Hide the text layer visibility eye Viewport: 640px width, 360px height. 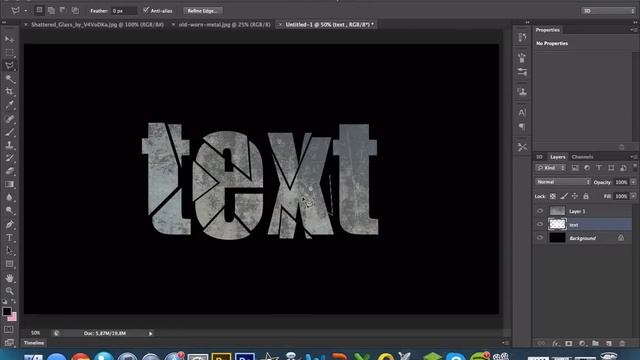click(x=540, y=224)
